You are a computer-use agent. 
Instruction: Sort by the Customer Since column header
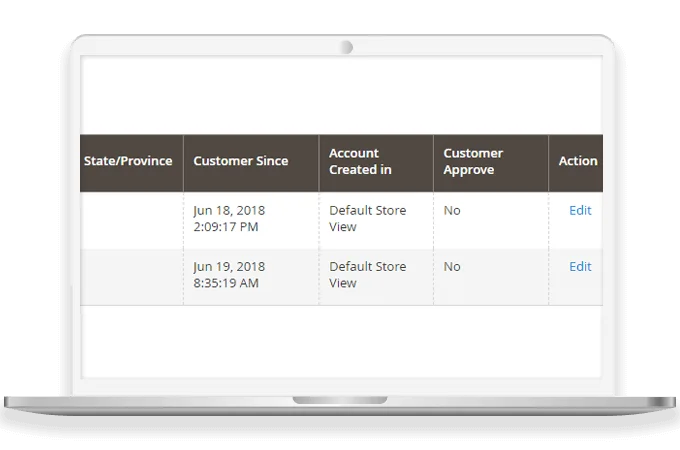[240, 161]
